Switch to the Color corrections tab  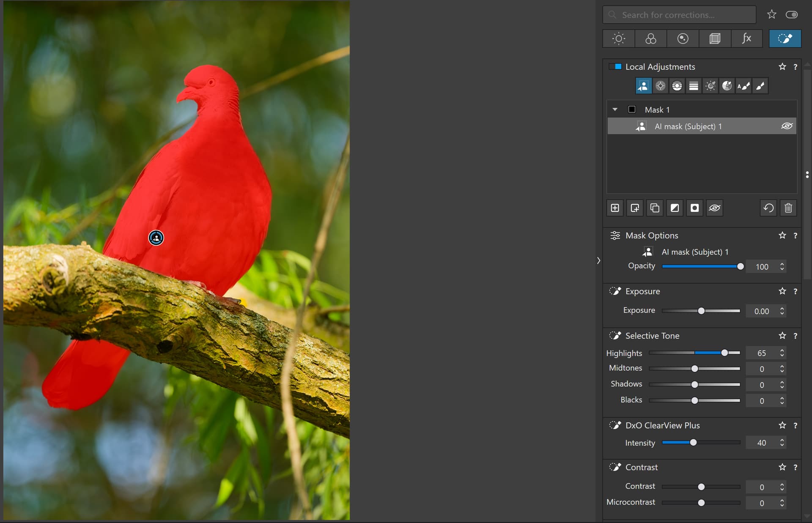point(650,39)
